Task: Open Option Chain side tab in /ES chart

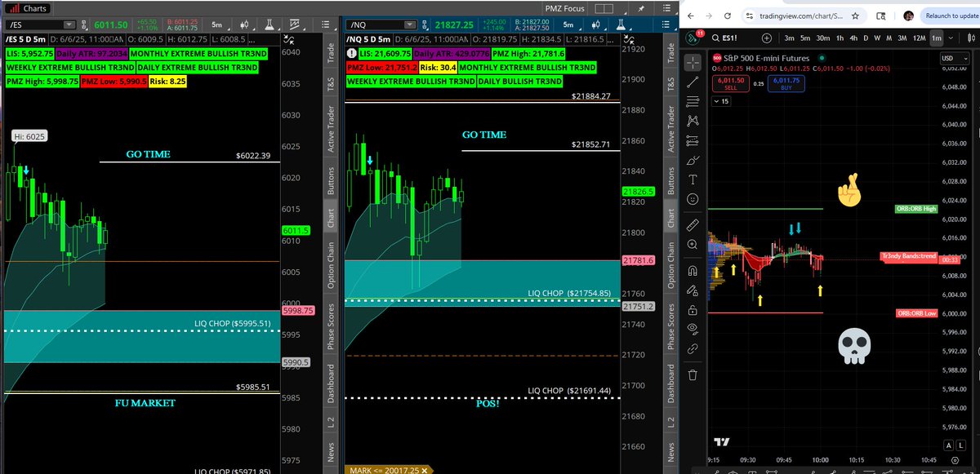Action: click(x=331, y=265)
